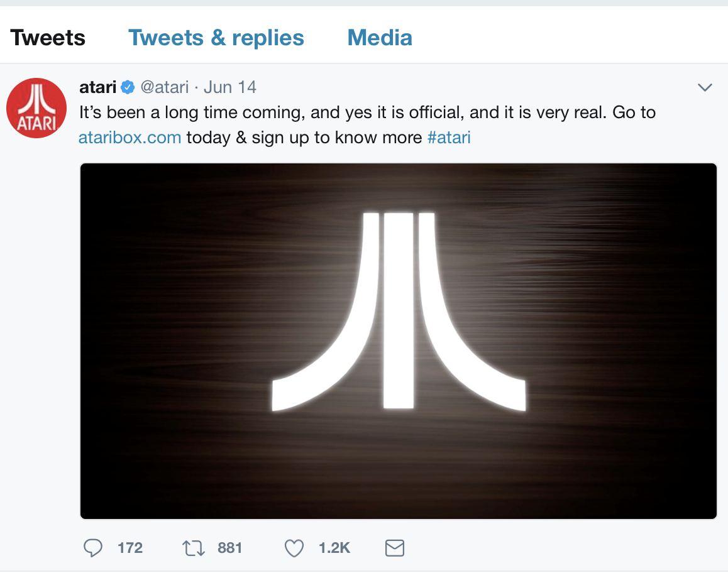Open the Jun 14 timestamp link
Image resolution: width=728 pixels, height=573 pixels.
(x=230, y=87)
